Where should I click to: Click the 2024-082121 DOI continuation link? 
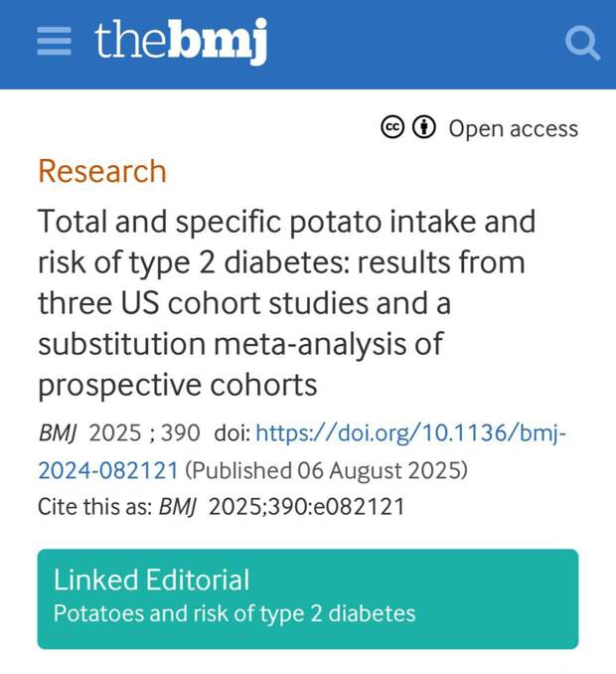point(108,470)
